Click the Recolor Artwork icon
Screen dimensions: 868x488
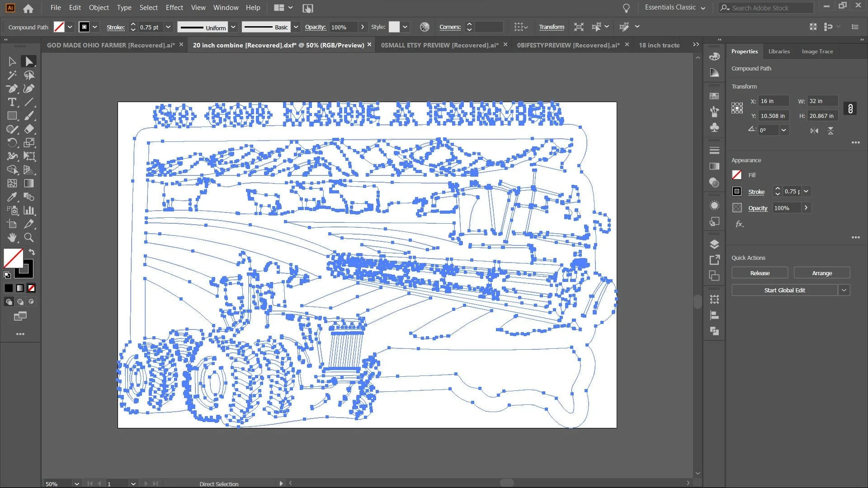(x=425, y=27)
